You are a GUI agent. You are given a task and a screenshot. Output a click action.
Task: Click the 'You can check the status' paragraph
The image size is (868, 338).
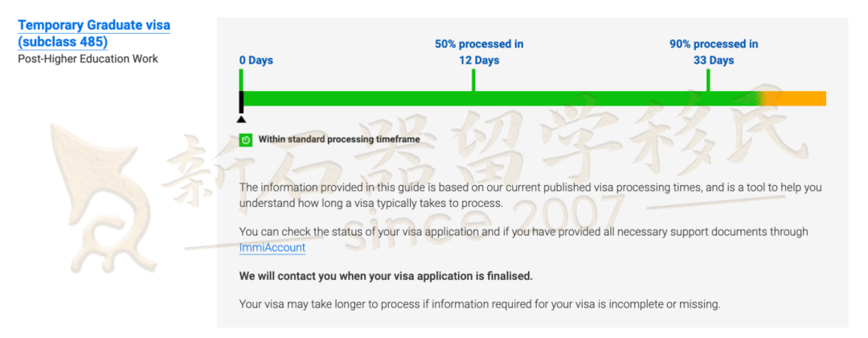(x=524, y=239)
